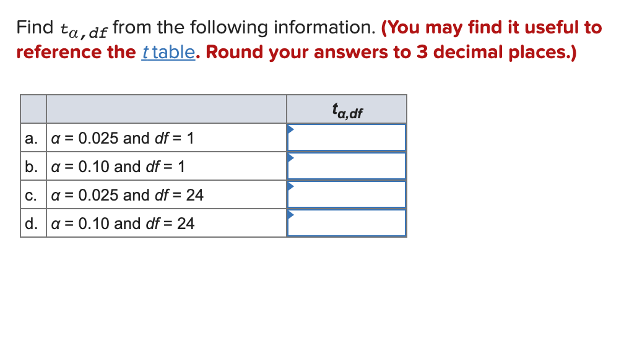Click the blue corner marker beside answer box a
The image size is (624, 364).
pyautogui.click(x=290, y=129)
